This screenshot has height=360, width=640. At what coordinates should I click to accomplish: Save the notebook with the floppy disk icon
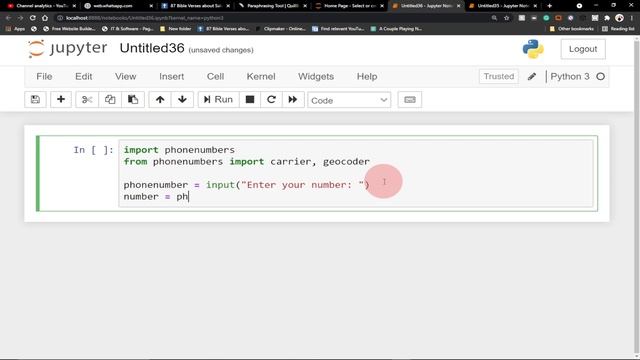[35, 100]
